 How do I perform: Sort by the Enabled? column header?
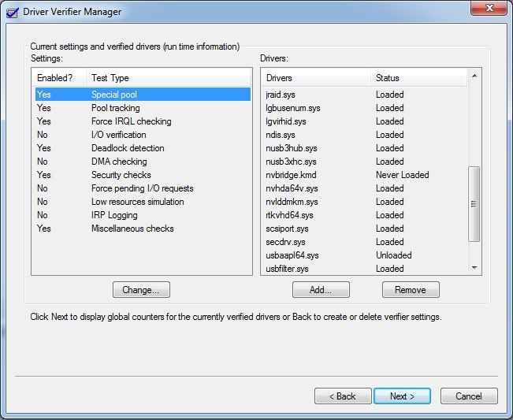tap(60, 78)
